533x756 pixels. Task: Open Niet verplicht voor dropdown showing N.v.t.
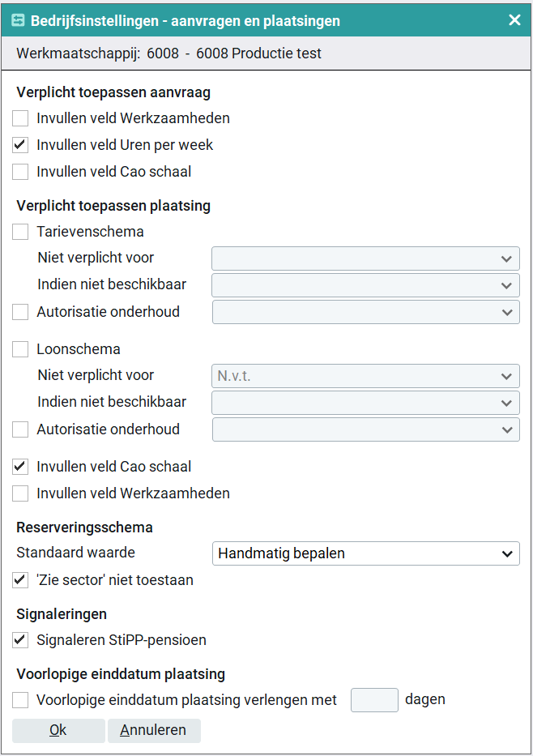(x=365, y=376)
